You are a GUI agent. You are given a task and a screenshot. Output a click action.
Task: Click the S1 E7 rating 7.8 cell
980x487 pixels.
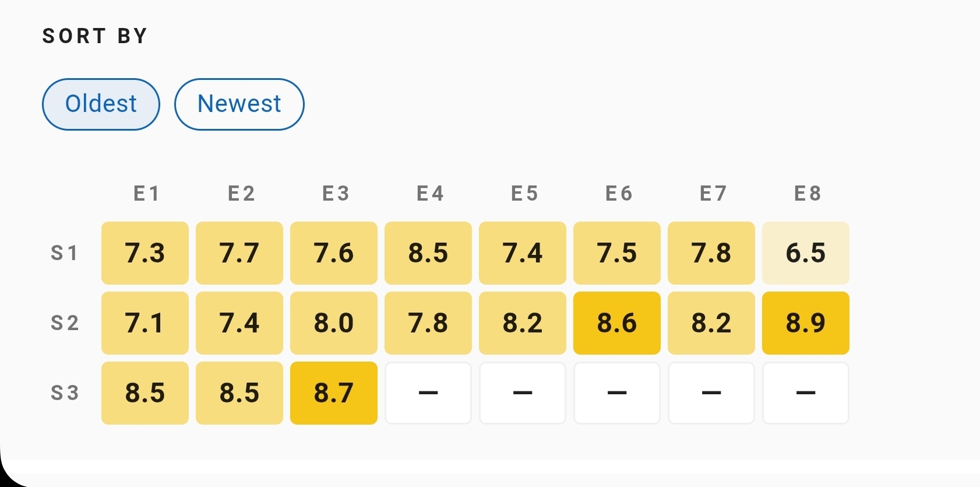coord(711,253)
